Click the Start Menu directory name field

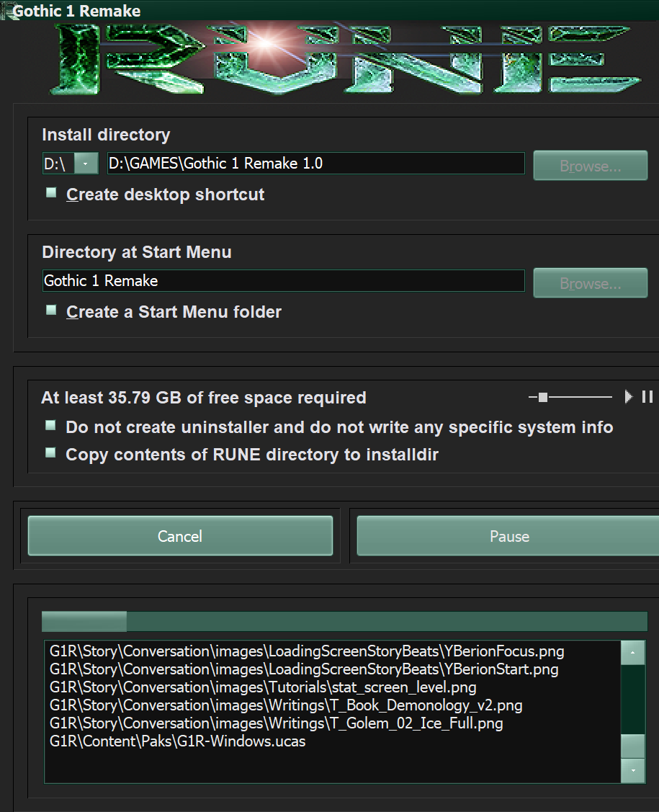pos(284,281)
